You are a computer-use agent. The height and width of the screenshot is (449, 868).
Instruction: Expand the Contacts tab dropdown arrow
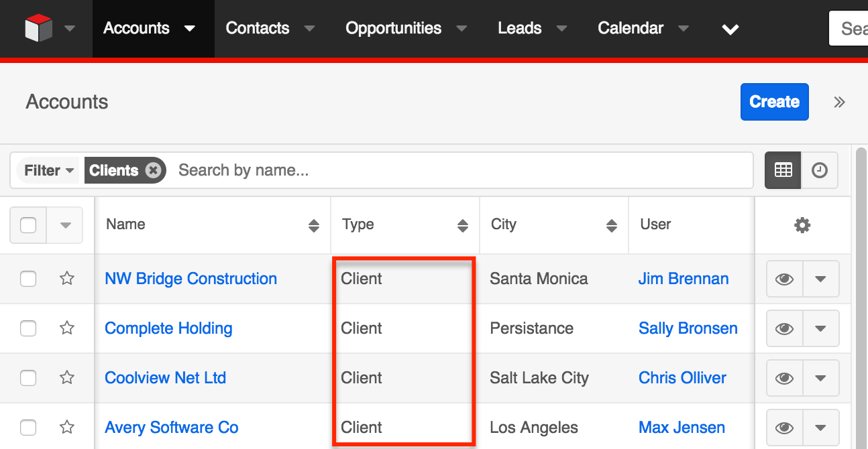[309, 29]
